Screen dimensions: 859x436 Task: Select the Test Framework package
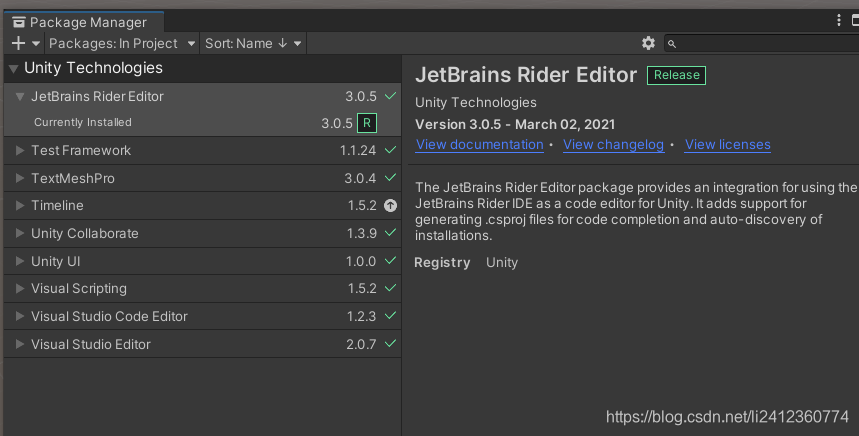point(202,151)
